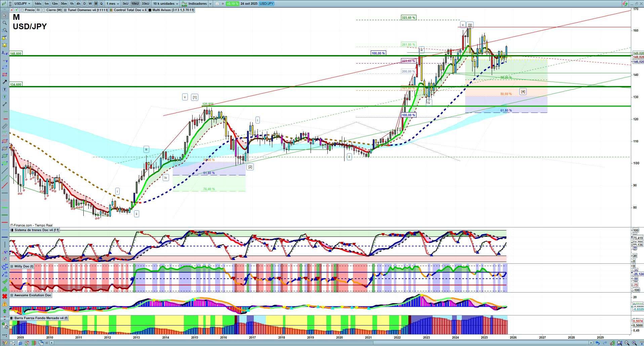Click the alert bell icon in sidebar
The height and width of the screenshot is (346, 644).
[x=5, y=45]
